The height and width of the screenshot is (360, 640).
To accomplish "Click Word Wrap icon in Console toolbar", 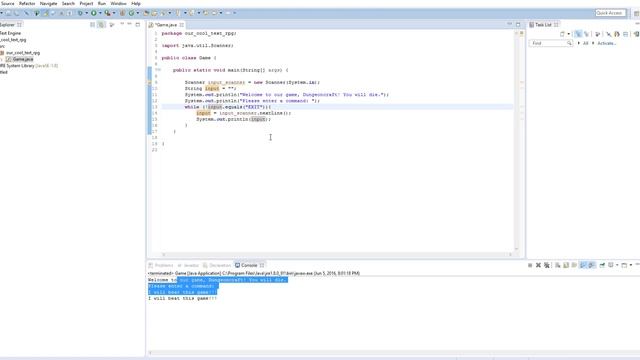I will [x=574, y=265].
